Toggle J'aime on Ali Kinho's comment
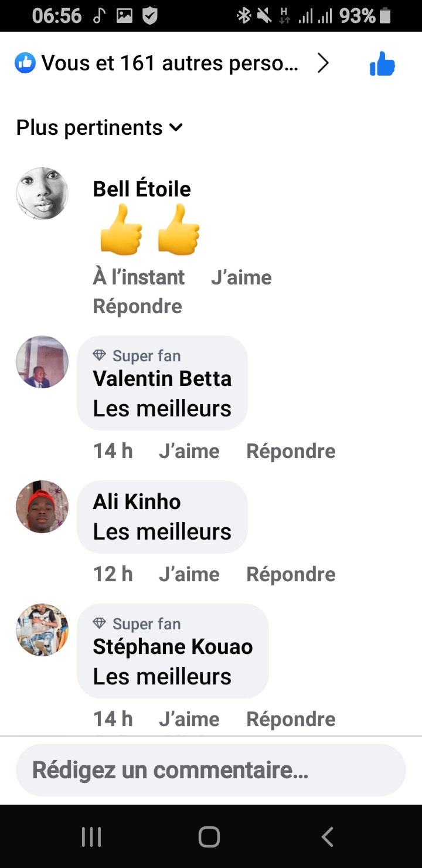 tap(189, 574)
